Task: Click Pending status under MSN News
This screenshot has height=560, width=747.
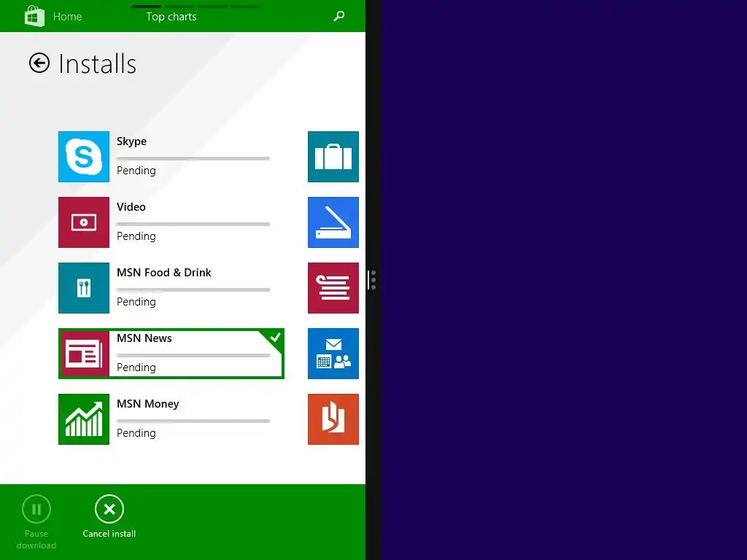Action: 136,367
